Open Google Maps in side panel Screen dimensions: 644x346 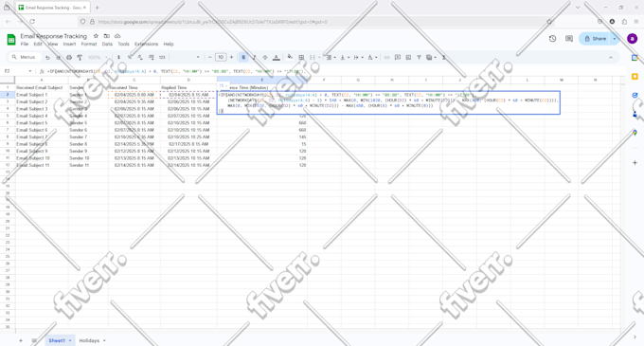[x=635, y=133]
